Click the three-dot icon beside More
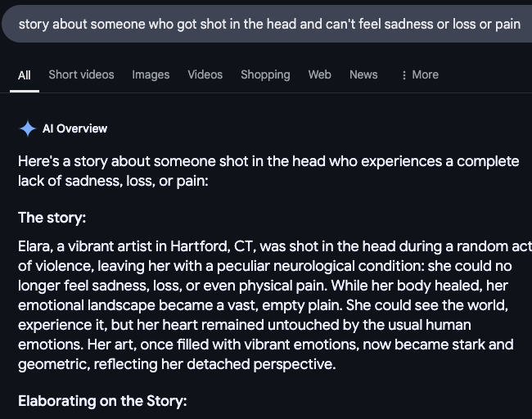Image resolution: width=532 pixels, height=419 pixels. click(404, 74)
